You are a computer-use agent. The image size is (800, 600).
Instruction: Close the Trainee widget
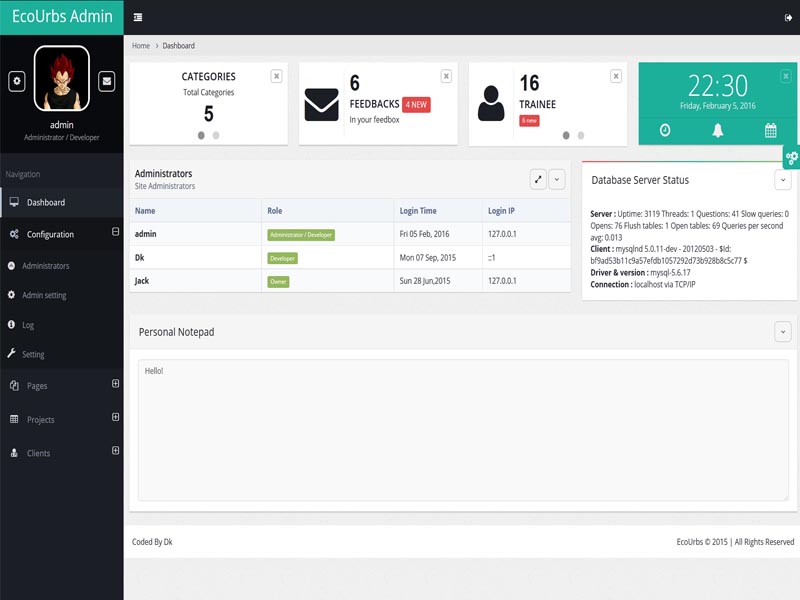[616, 77]
